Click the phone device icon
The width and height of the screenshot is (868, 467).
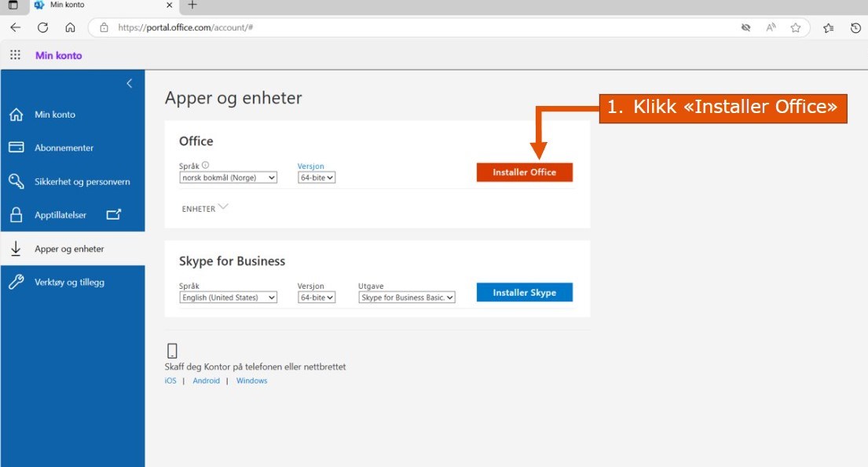coord(172,351)
